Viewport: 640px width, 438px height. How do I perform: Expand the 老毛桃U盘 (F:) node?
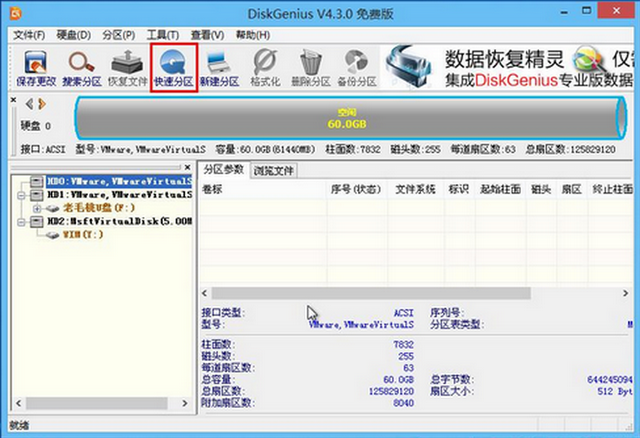coord(37,209)
